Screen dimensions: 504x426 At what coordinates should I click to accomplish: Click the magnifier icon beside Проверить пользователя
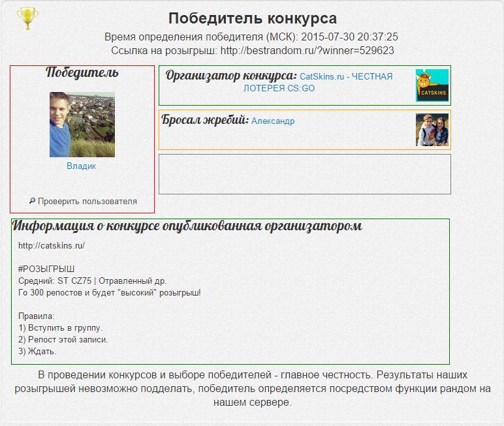(32, 201)
